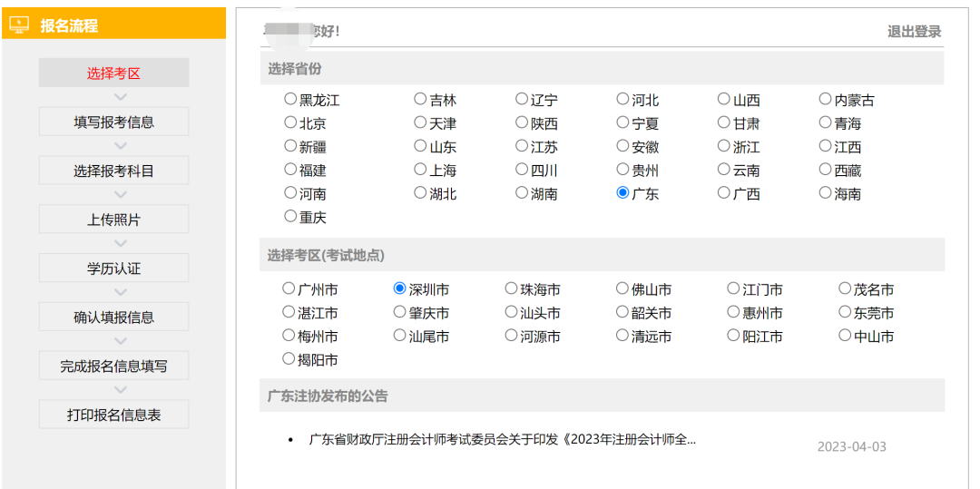The height and width of the screenshot is (489, 980).
Task: Pick the 广西 province option
Action: point(724,193)
